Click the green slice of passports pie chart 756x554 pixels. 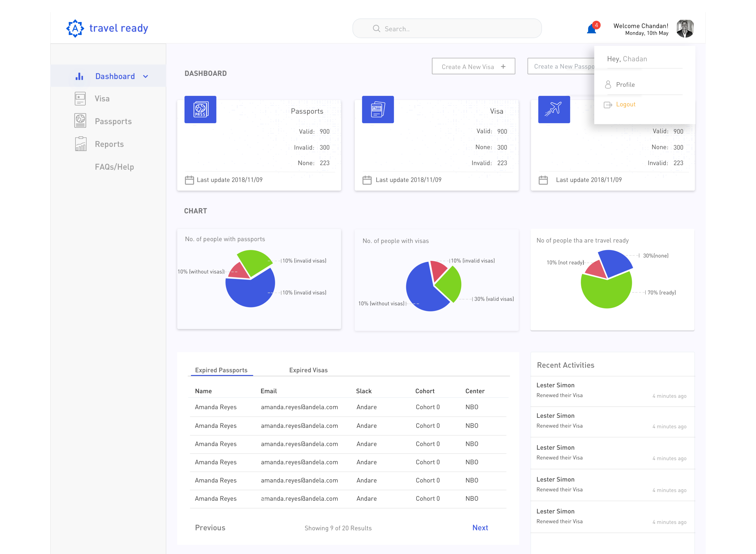[x=254, y=261]
